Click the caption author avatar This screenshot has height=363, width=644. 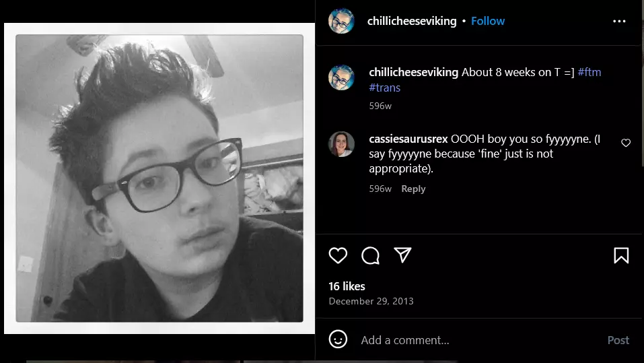tap(341, 77)
